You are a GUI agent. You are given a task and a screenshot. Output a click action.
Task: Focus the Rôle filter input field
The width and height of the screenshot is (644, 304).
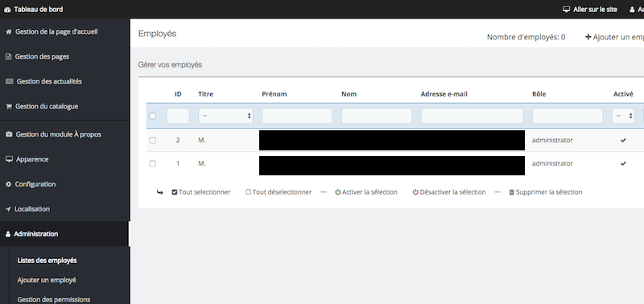click(x=568, y=116)
